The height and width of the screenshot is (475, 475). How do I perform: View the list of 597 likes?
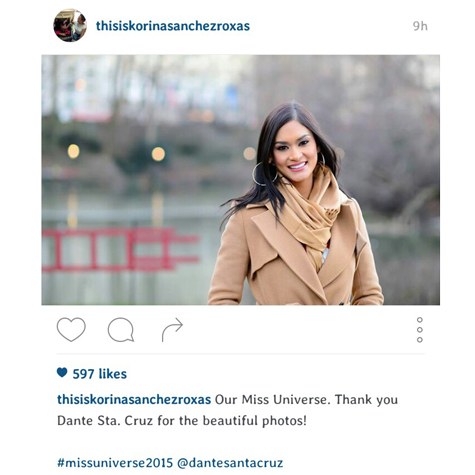click(100, 374)
